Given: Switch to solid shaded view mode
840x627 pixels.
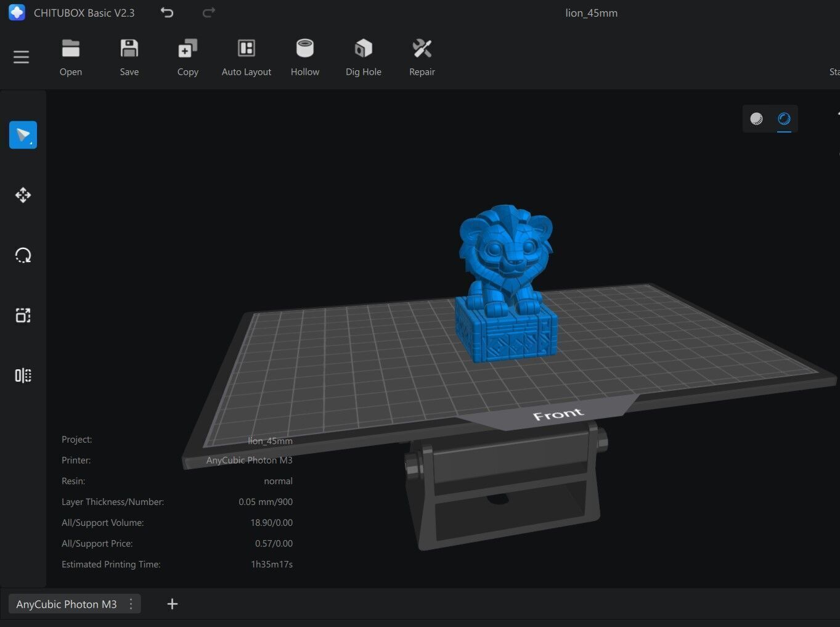Looking at the screenshot, I should pyautogui.click(x=756, y=119).
